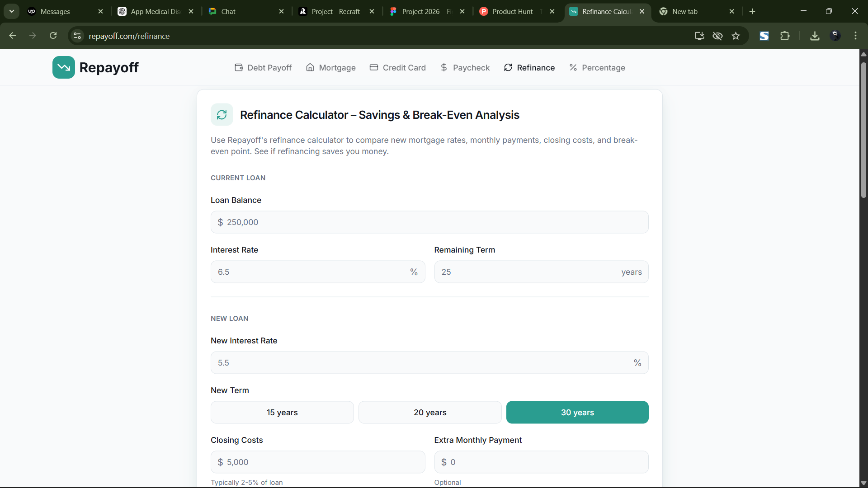Open the Credit Card calculator link
The image size is (868, 488).
click(398, 67)
